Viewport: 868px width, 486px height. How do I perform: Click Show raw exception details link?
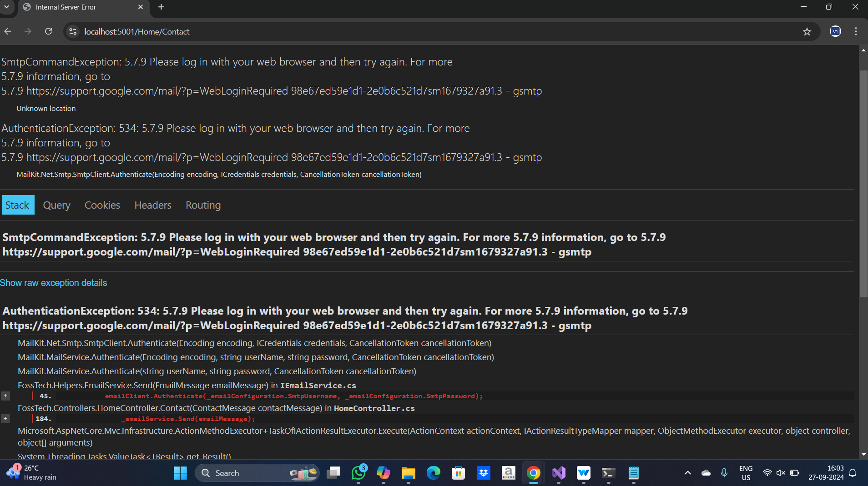click(53, 283)
